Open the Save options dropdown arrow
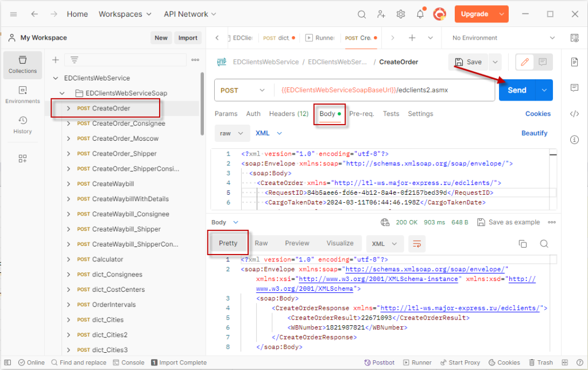 pyautogui.click(x=495, y=62)
